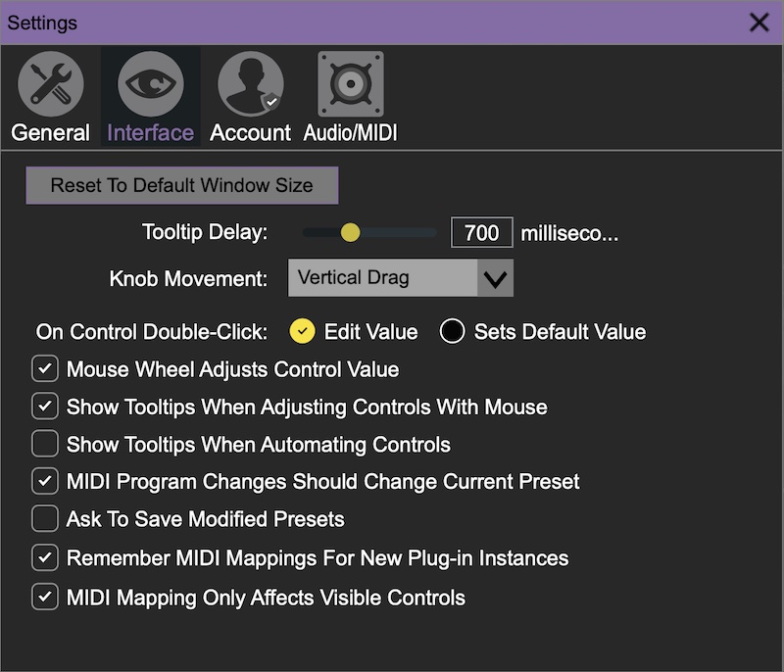
Task: Disable Mouse Wheel Adjusts Control Value
Action: [x=45, y=369]
